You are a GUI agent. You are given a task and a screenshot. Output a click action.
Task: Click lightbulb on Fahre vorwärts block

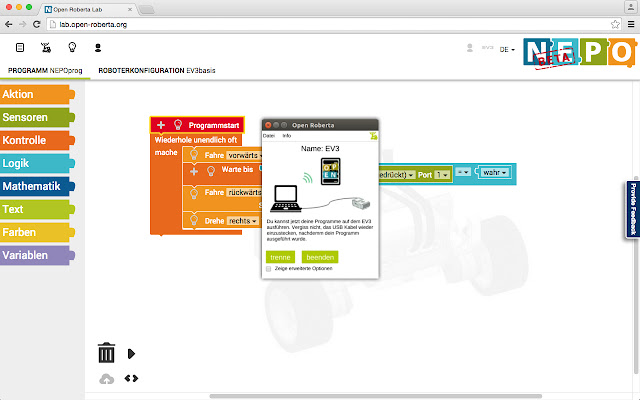click(194, 155)
